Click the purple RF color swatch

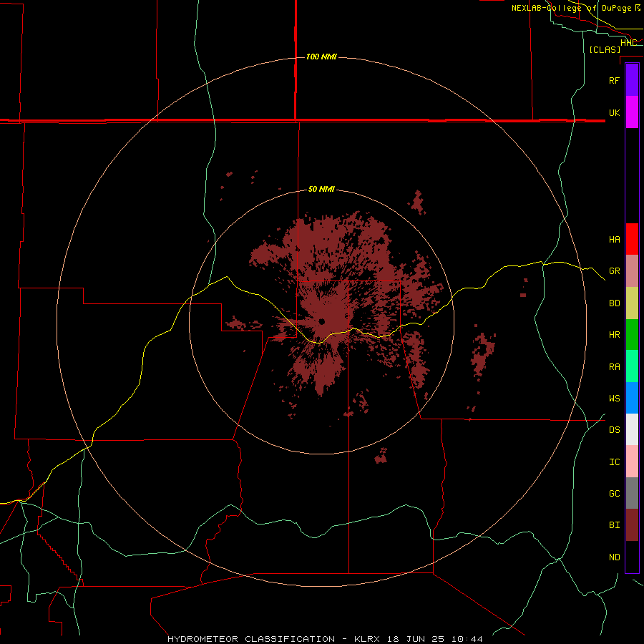tap(632, 80)
